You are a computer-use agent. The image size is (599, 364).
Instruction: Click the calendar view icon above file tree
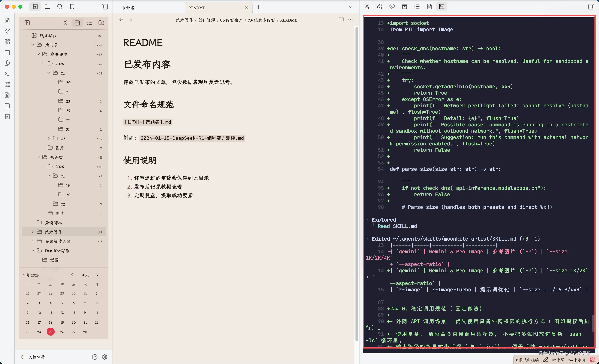click(77, 23)
